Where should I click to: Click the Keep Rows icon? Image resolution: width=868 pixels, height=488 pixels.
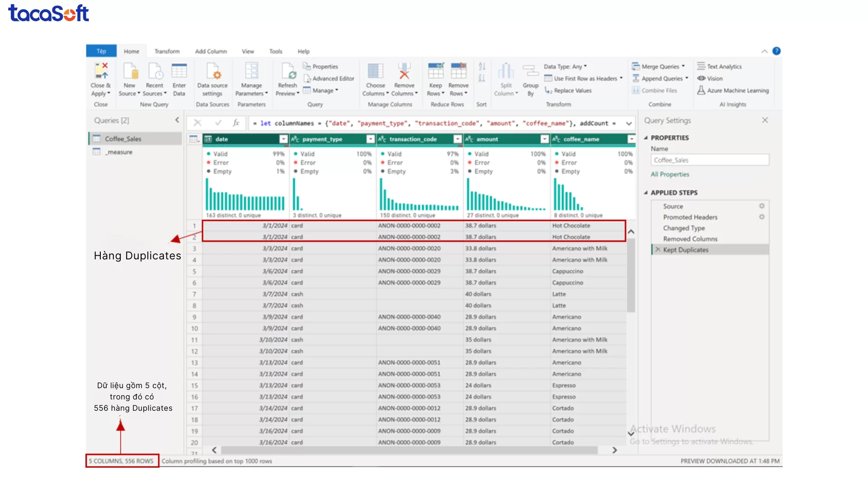(436, 71)
